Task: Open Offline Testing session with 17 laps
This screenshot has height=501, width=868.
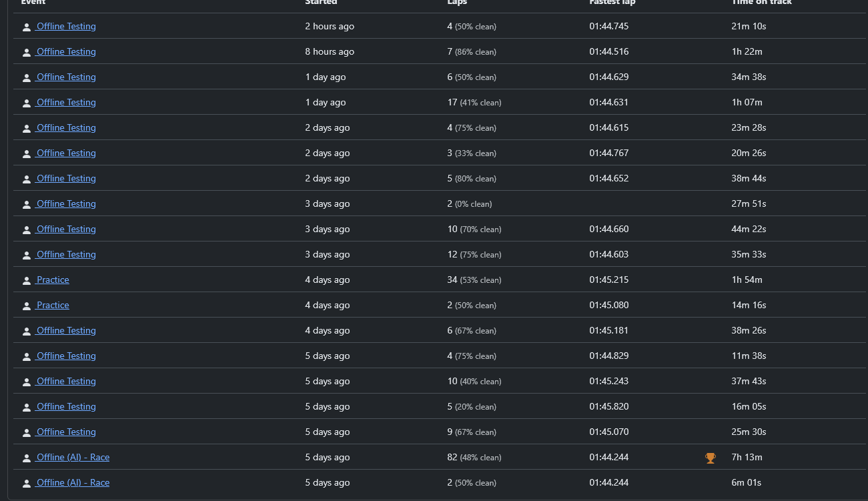Action: point(65,102)
